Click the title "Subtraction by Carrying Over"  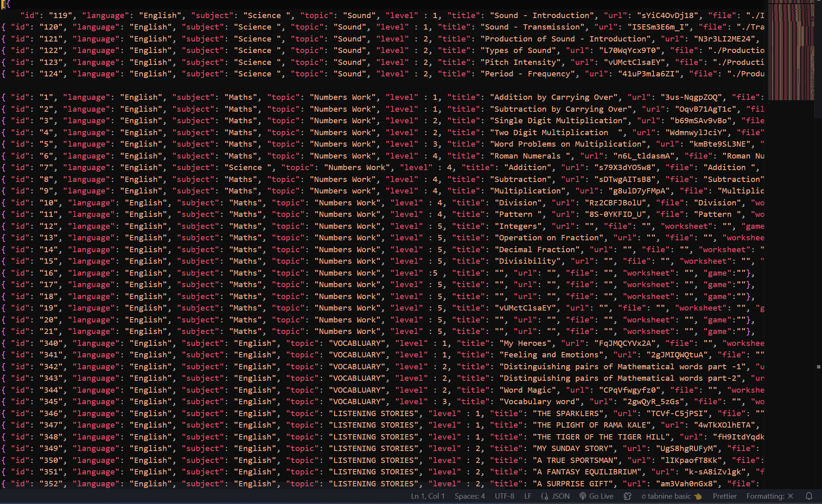[561, 109]
